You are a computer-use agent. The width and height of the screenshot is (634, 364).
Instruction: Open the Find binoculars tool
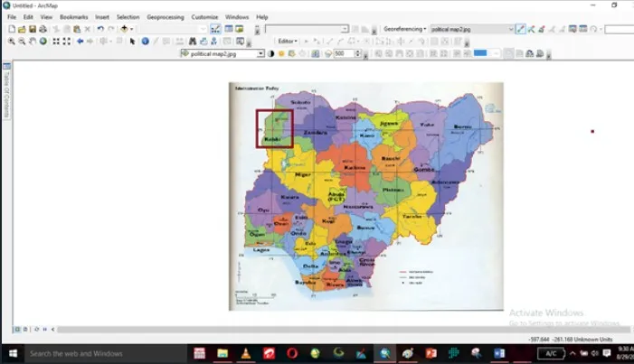(x=193, y=42)
